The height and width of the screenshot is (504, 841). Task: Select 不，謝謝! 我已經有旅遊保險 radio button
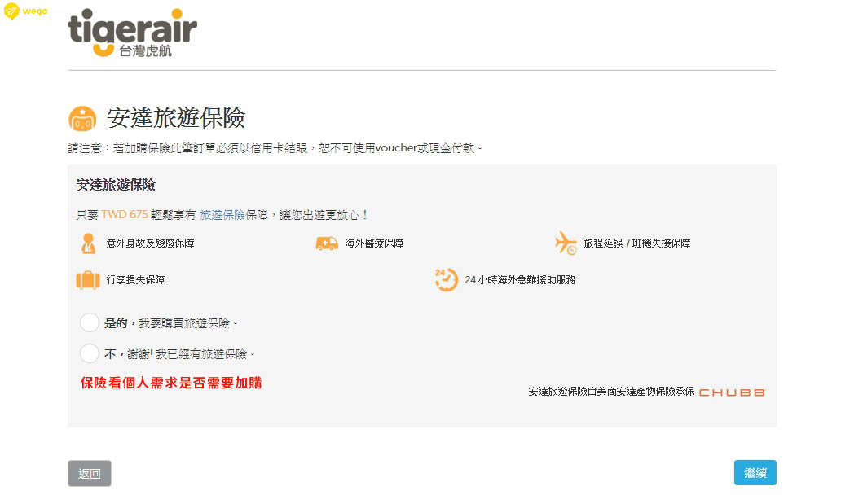(89, 354)
